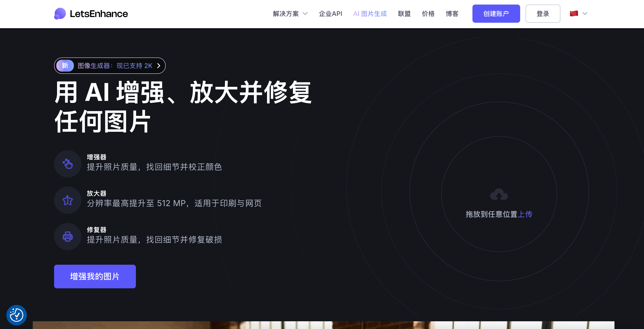This screenshot has width=644, height=329.
Task: Expand the language selector chevron
Action: click(585, 13)
